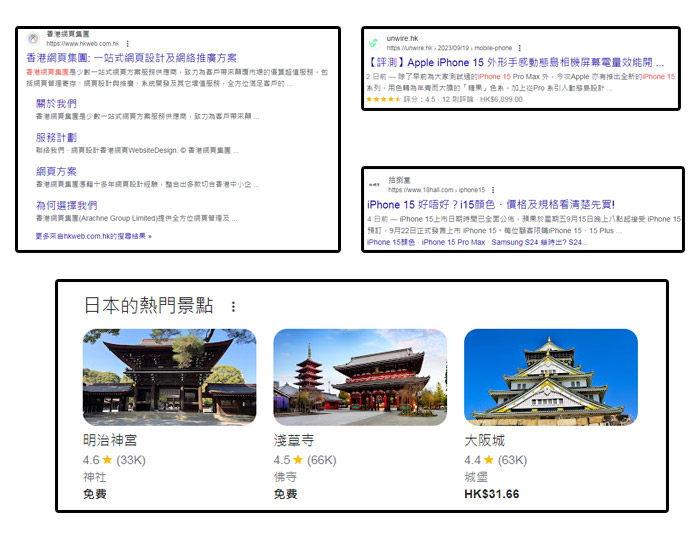Click the hkweb.com.hk site favicon
This screenshot has height=541, width=700.
tap(33, 38)
